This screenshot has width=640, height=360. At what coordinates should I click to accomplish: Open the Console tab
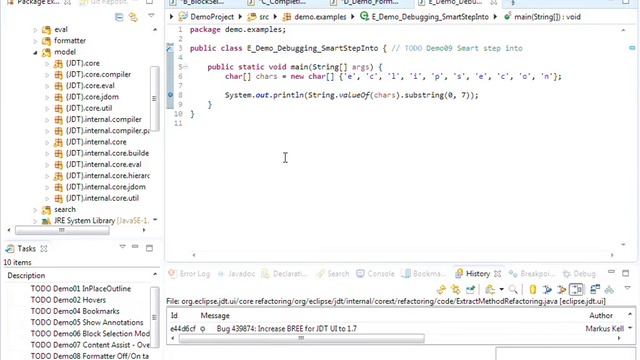tap(376, 274)
